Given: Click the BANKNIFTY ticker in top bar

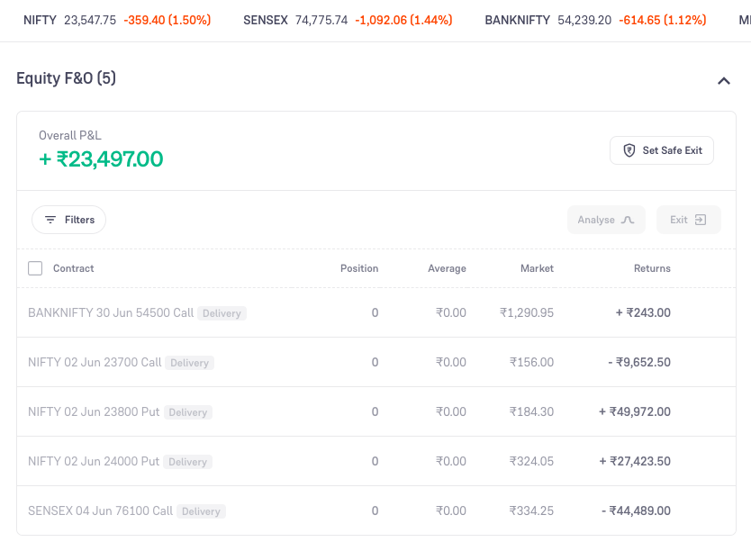Looking at the screenshot, I should [x=595, y=20].
